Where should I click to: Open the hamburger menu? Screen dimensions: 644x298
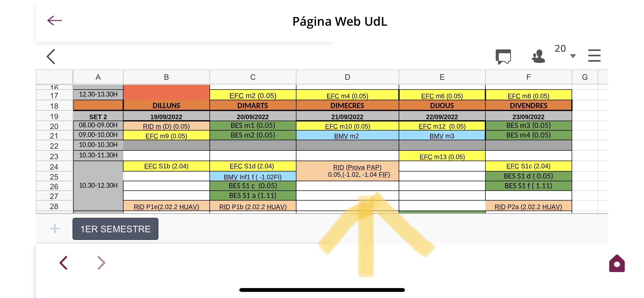click(x=594, y=56)
